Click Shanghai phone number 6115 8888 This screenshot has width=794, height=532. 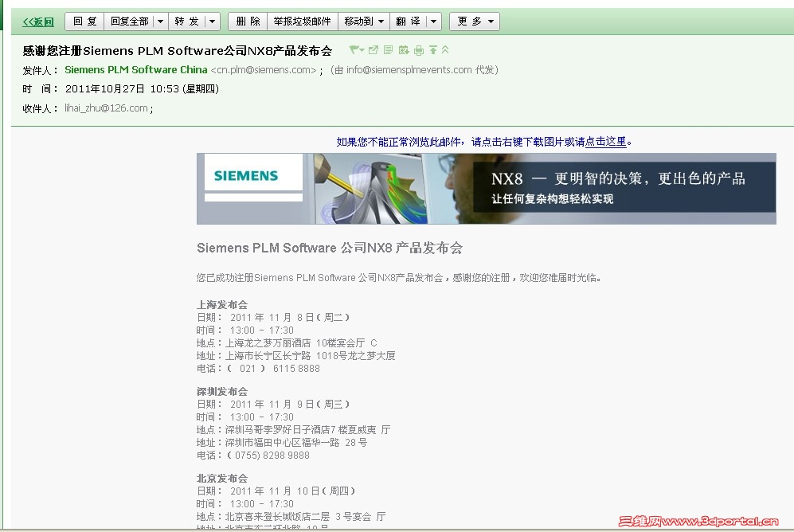point(296,369)
